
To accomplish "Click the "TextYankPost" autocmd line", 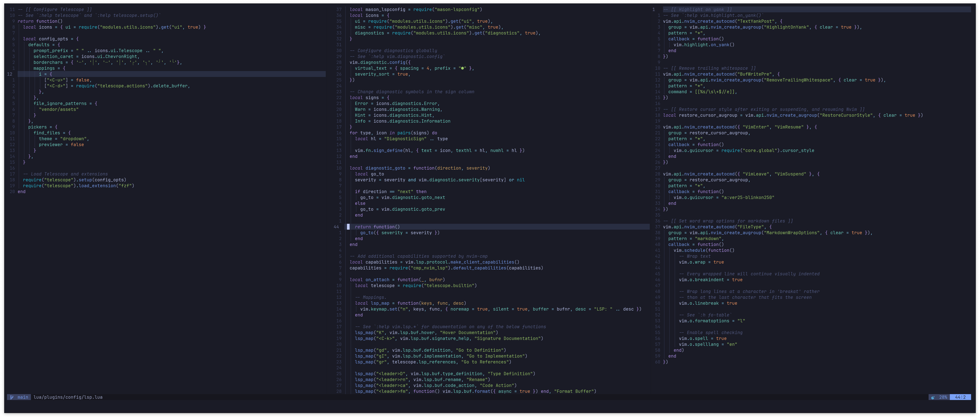I will [723, 21].
